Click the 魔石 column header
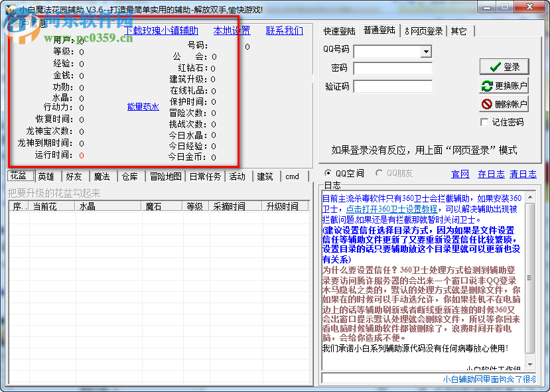The width and height of the screenshot is (550, 392). coord(162,206)
